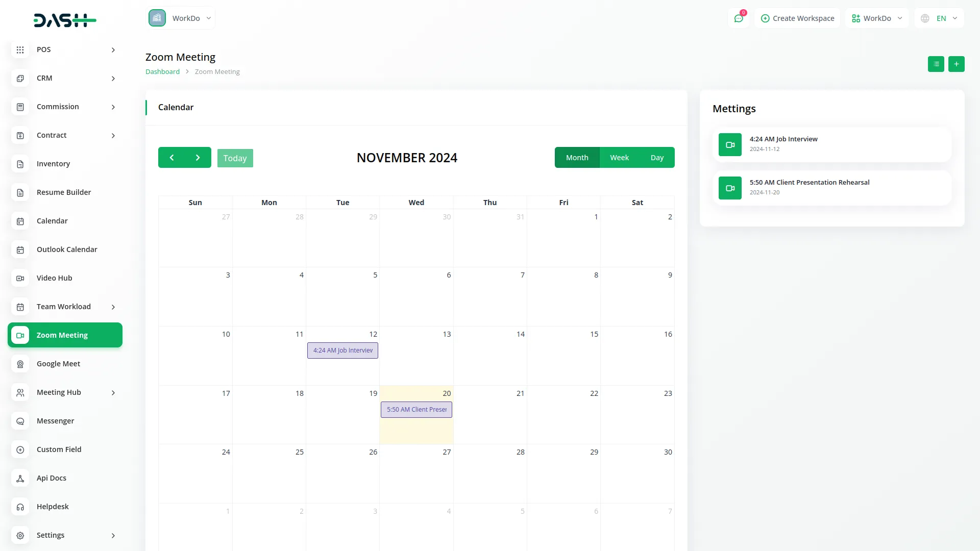Click the Create Workspace button

click(x=797, y=18)
